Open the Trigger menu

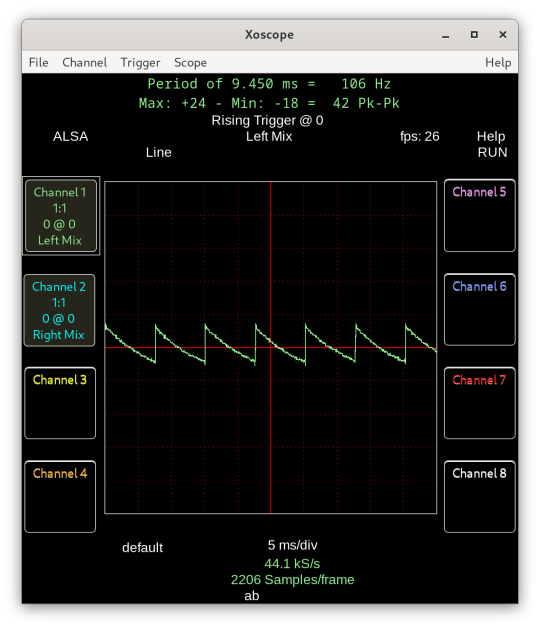(x=140, y=62)
